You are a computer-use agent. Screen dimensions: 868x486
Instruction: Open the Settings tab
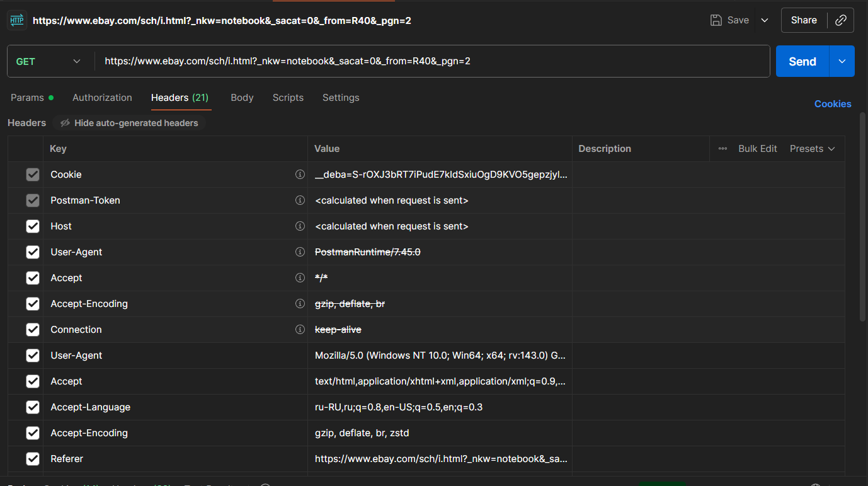341,98
